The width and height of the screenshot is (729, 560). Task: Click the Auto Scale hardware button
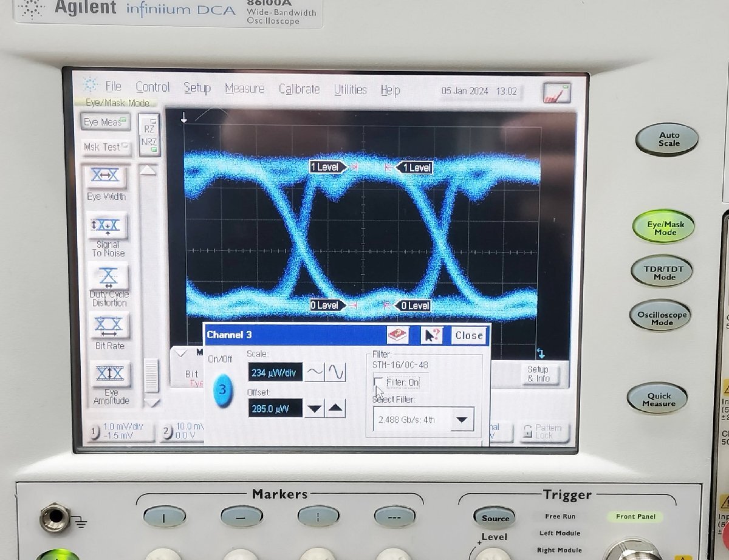(667, 139)
